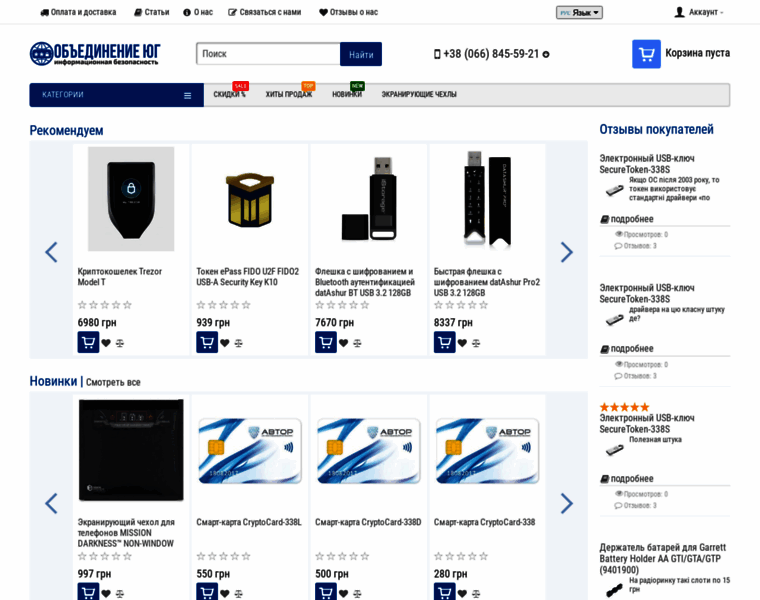Screen dimensions: 760x600
Task: Add datAshur BT flash drive to cart
Action: [326, 342]
